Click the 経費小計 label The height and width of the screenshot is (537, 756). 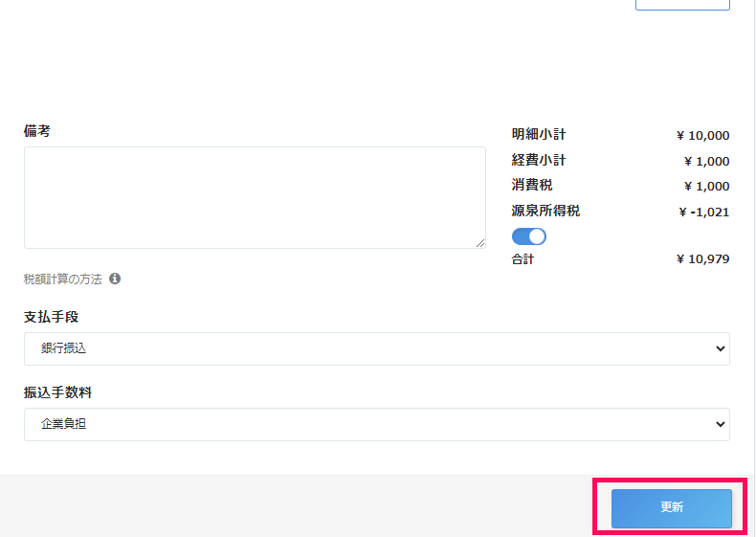(539, 160)
